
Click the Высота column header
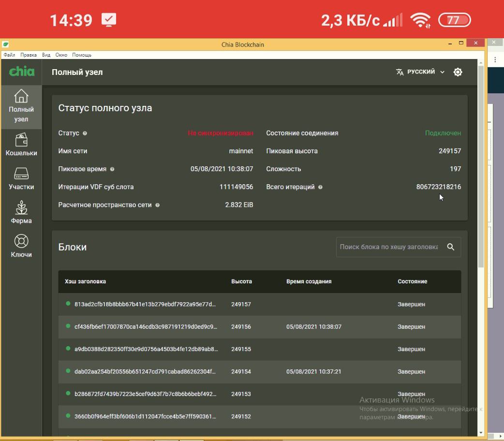pos(241,281)
